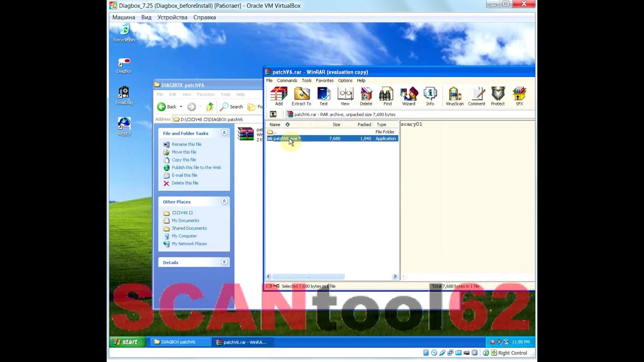Select the parent folder '..' row

tap(332, 132)
